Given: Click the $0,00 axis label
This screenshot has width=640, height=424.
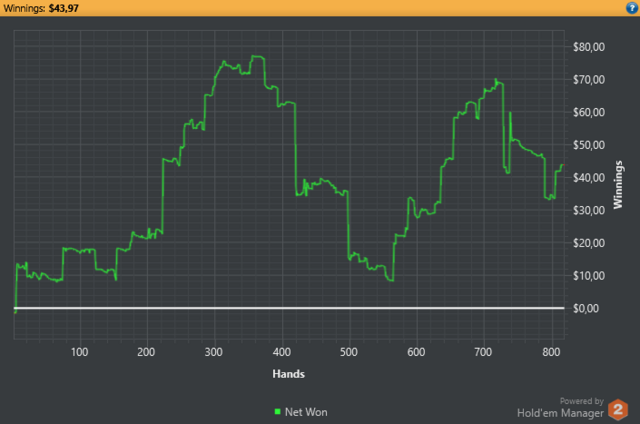Looking at the screenshot, I should coord(586,308).
